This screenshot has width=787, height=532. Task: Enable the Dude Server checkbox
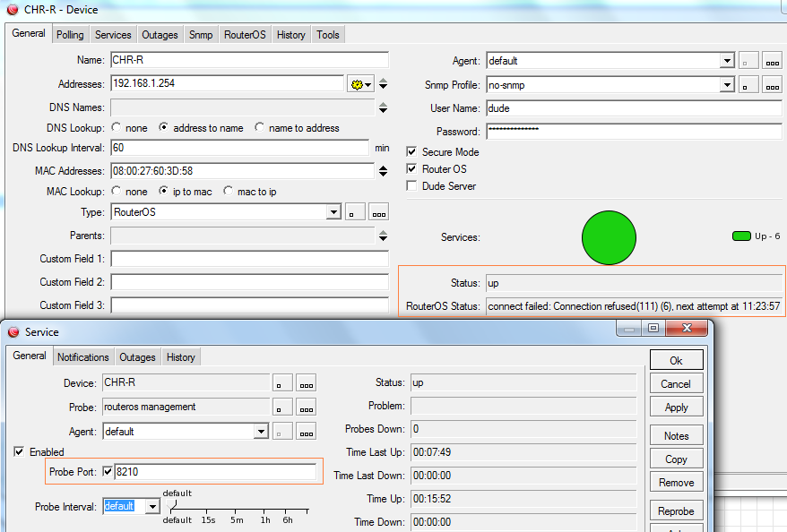[x=411, y=185]
